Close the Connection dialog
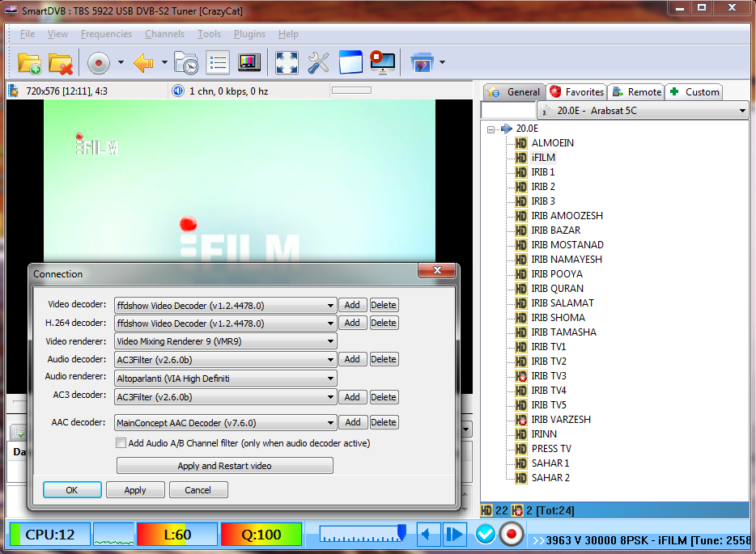Viewport: 756px width, 554px height. pos(437,270)
